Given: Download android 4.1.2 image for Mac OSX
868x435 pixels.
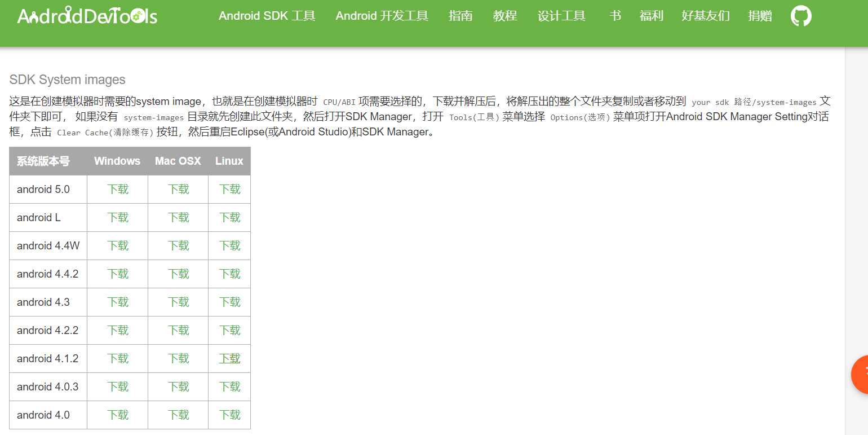Looking at the screenshot, I should pyautogui.click(x=178, y=358).
